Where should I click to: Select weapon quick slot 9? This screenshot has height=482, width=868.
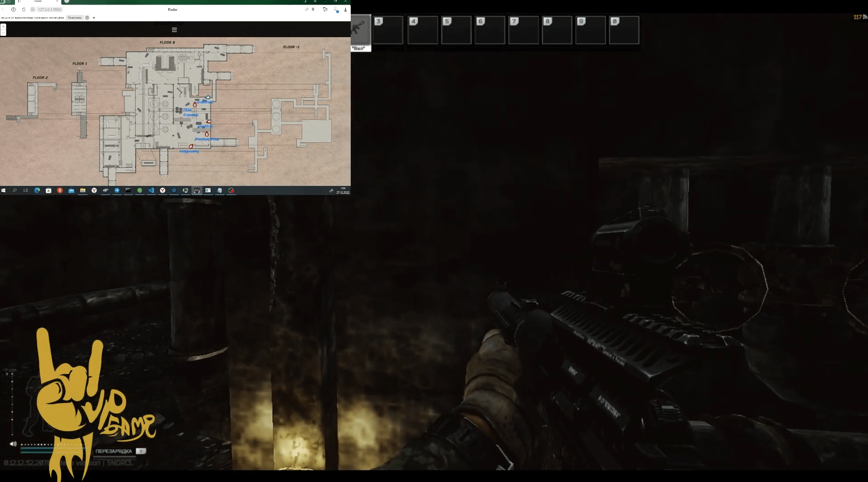(591, 30)
